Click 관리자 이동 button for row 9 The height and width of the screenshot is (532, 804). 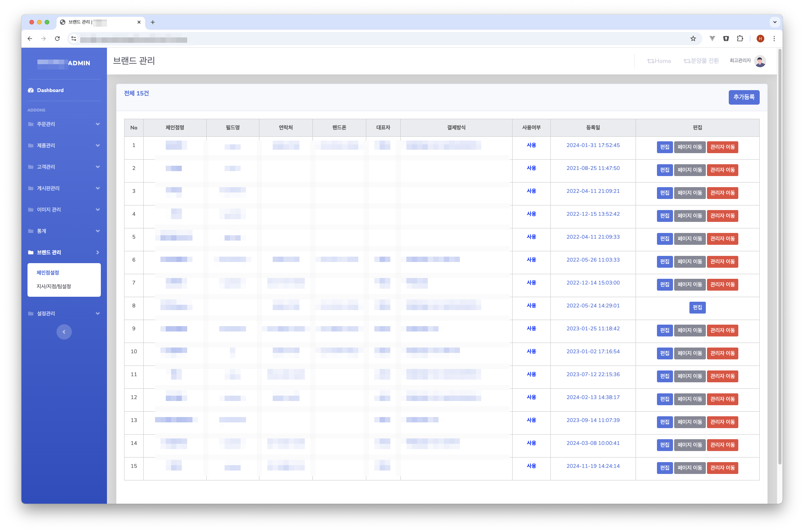point(722,330)
